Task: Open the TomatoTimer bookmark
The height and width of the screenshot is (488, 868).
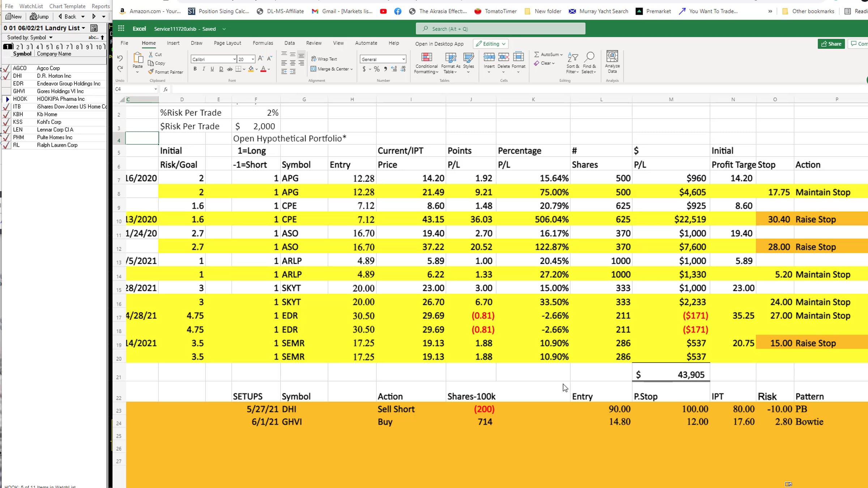Action: (495, 11)
